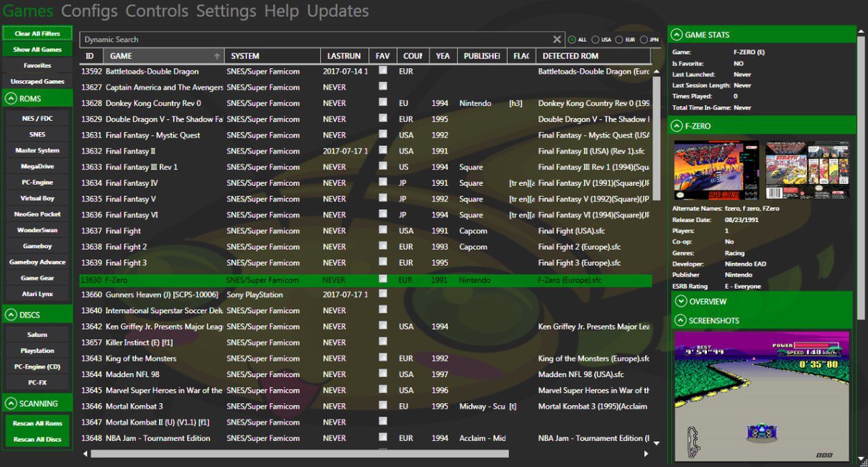Screen dimensions: 868x467
Task: Filter by Game Gear
Action: coord(37,278)
